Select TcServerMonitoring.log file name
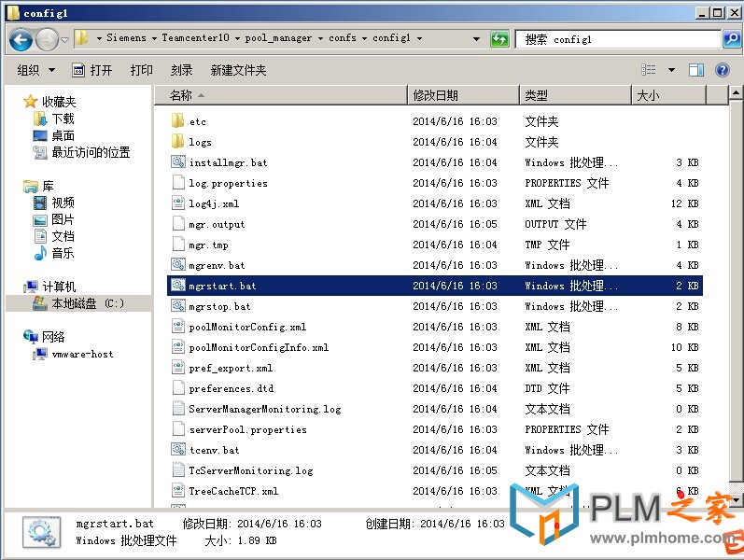This screenshot has height=560, width=744. click(x=251, y=470)
